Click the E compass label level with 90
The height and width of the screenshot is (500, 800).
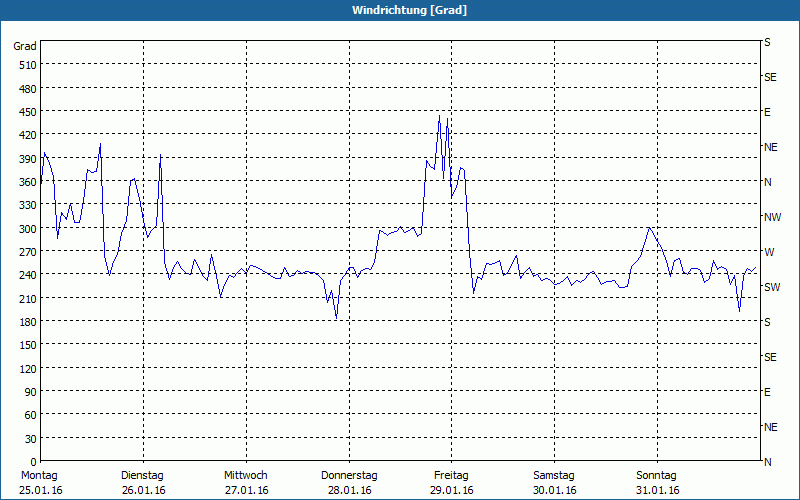[x=767, y=392]
